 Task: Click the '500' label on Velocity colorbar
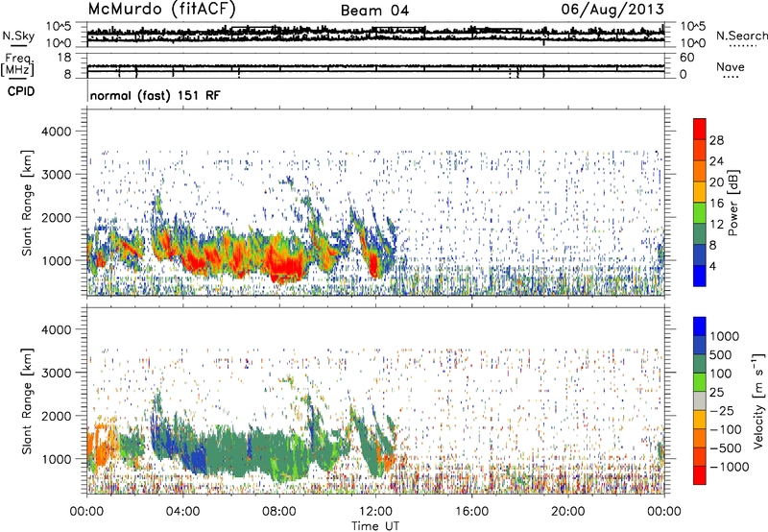(x=721, y=355)
